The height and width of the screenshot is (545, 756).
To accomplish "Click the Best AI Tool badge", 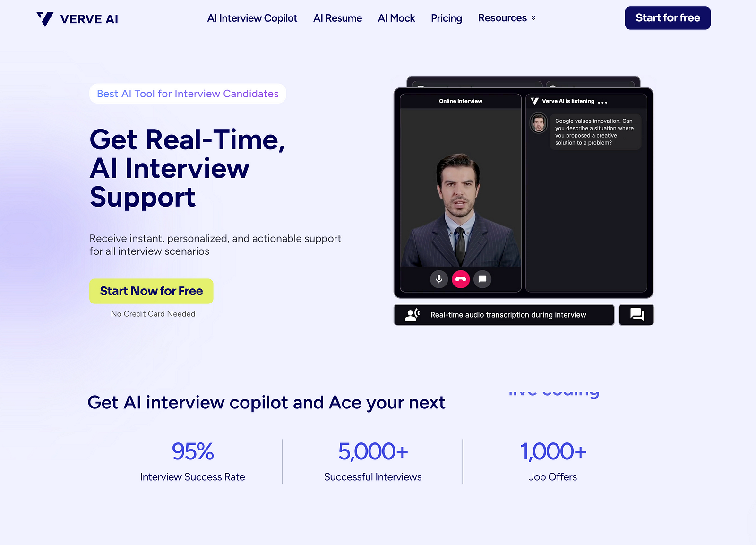I will (188, 94).
